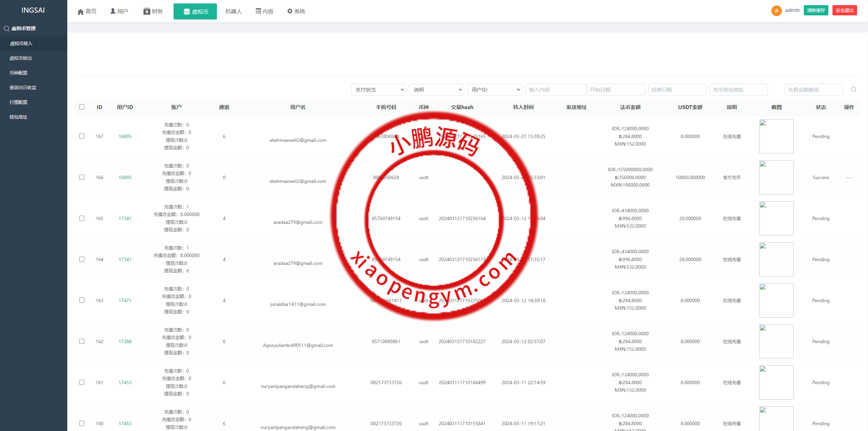Click the red 安全退出 logout button

click(x=844, y=11)
